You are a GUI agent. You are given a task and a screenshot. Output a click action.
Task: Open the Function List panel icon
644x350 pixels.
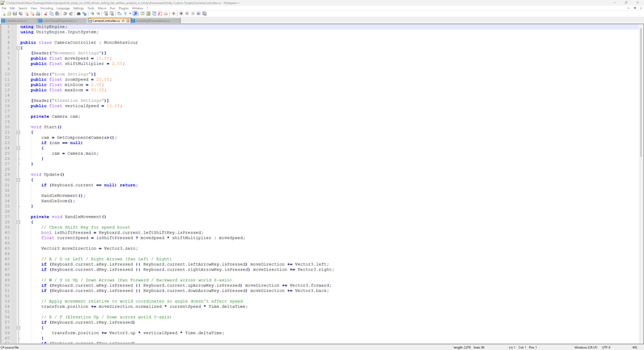tap(160, 14)
